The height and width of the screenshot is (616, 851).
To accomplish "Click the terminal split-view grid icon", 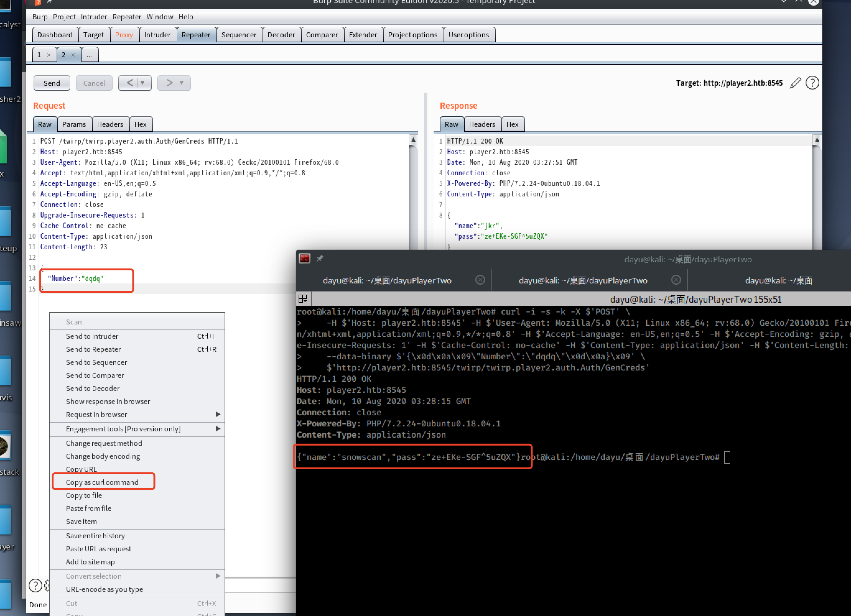I will tap(302, 298).
